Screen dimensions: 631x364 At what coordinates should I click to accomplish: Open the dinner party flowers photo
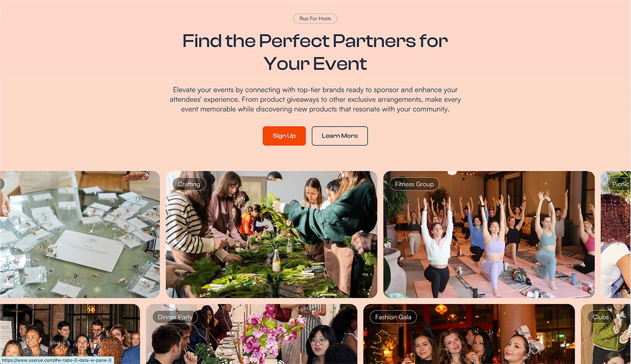click(251, 334)
